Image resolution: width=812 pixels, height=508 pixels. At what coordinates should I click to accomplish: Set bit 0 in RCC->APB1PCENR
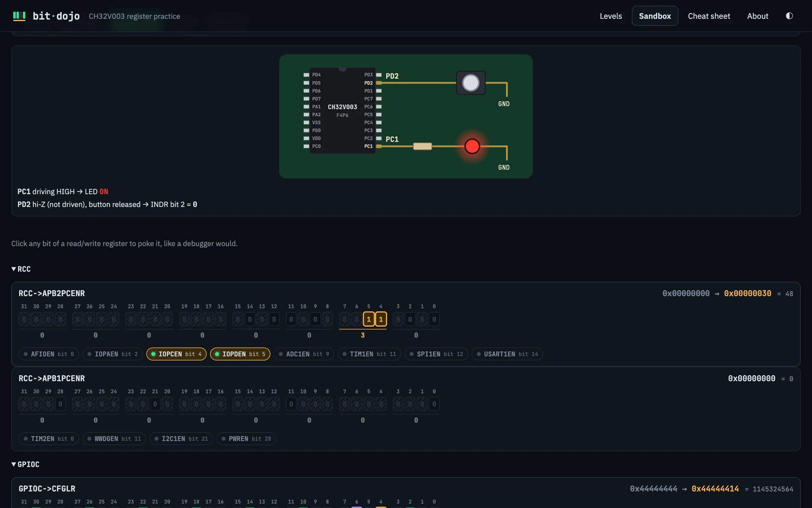click(434, 404)
